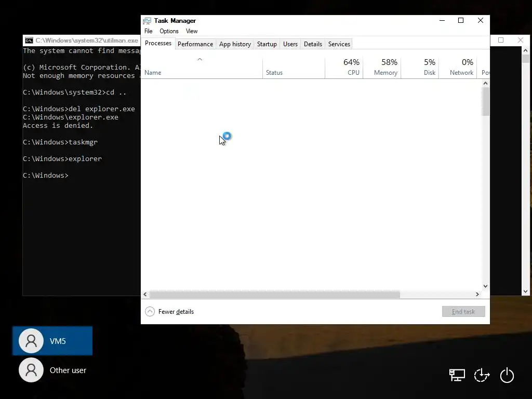The height and width of the screenshot is (399, 532).
Task: Click the command prompt title bar icon
Action: [29, 41]
